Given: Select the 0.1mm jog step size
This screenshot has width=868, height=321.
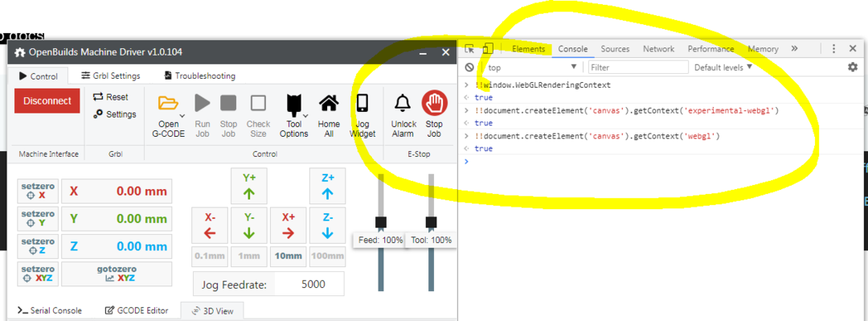Looking at the screenshot, I should point(209,256).
